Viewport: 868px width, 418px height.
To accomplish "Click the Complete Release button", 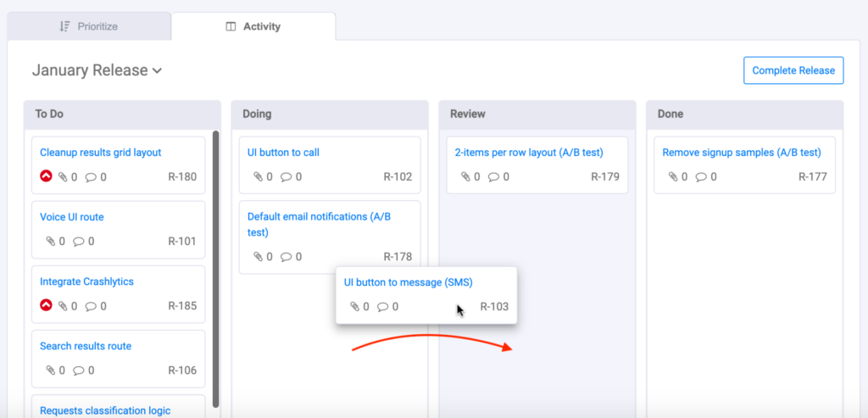I will (x=793, y=70).
